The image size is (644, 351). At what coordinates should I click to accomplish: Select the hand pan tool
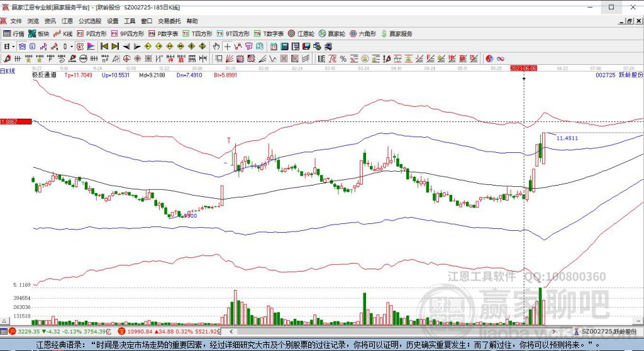coord(216,47)
